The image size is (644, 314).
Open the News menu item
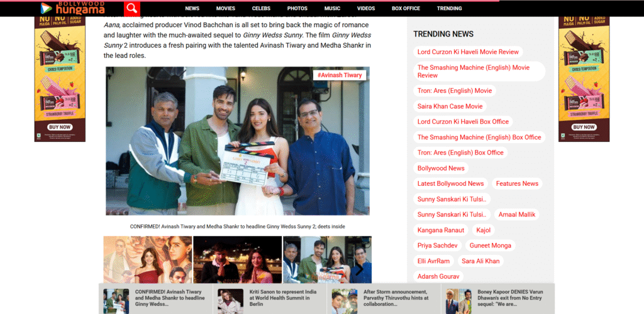click(x=192, y=9)
